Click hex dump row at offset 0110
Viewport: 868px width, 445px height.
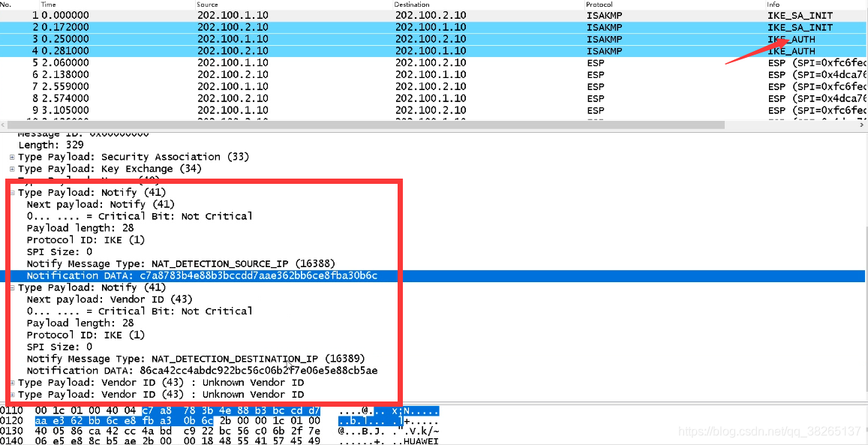(x=220, y=410)
